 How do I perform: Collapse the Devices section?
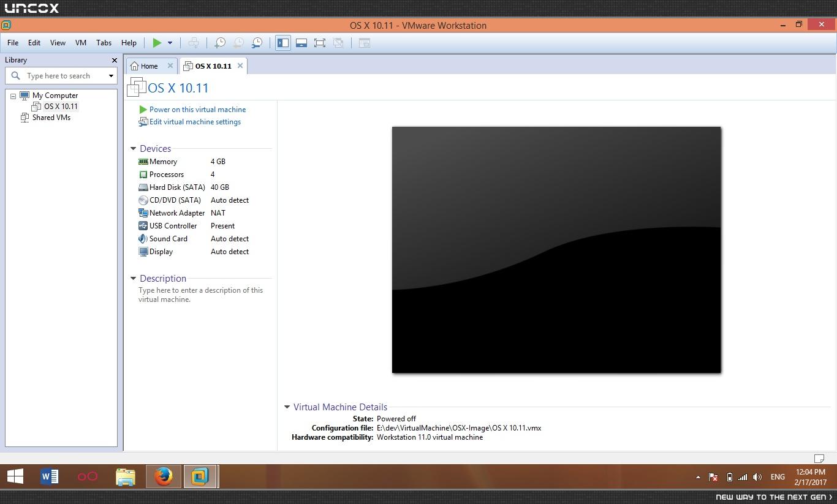tap(133, 149)
